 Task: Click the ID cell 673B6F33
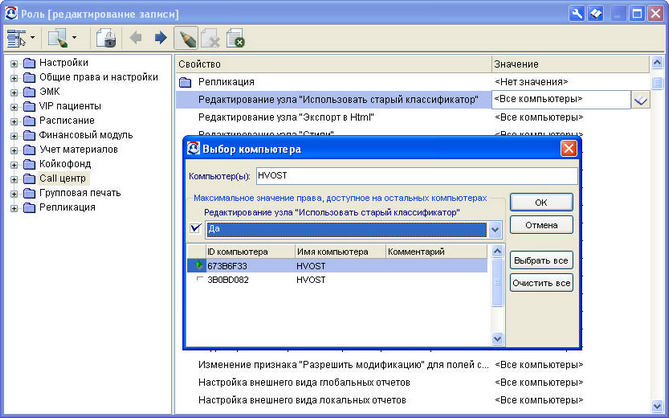point(227,266)
